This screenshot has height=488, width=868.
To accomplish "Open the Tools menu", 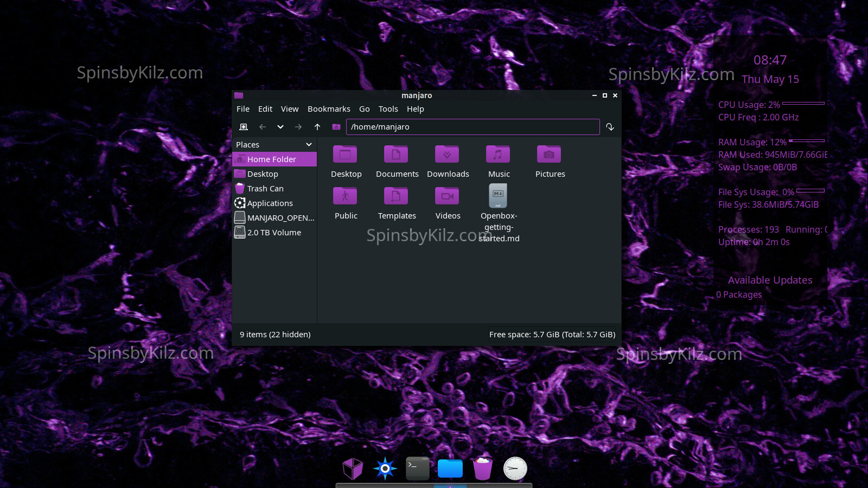I will pyautogui.click(x=388, y=109).
